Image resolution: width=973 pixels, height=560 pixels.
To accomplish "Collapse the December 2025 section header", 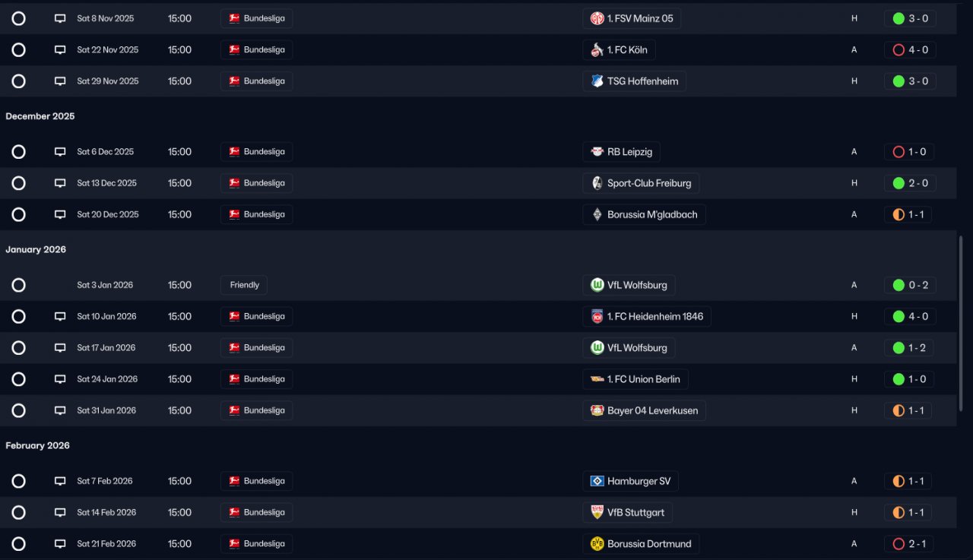I will [40, 116].
